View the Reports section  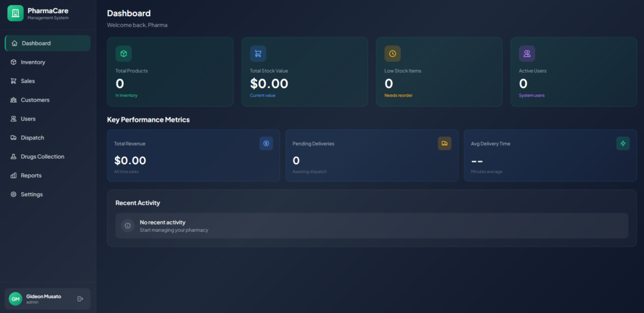click(31, 176)
